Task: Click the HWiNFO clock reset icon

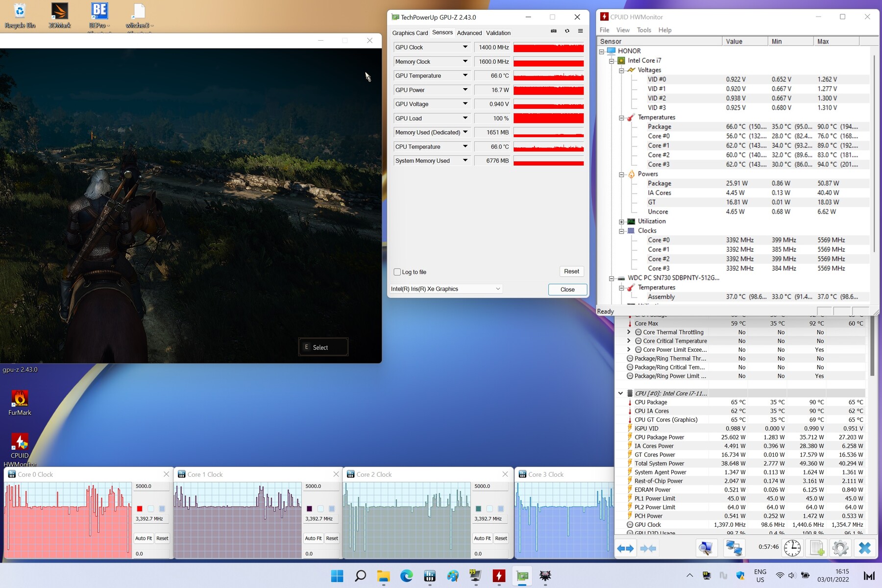Action: tap(792, 548)
